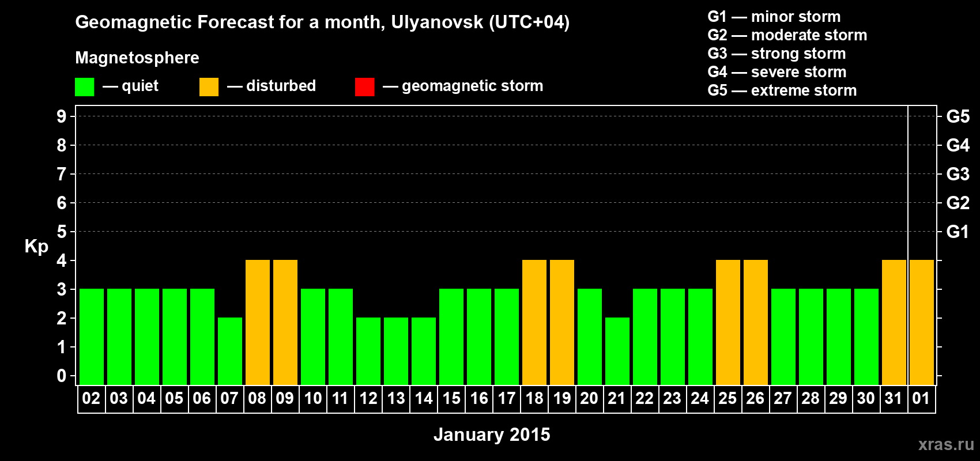980x461 pixels.
Task: Click the date label 04
Action: 146,398
